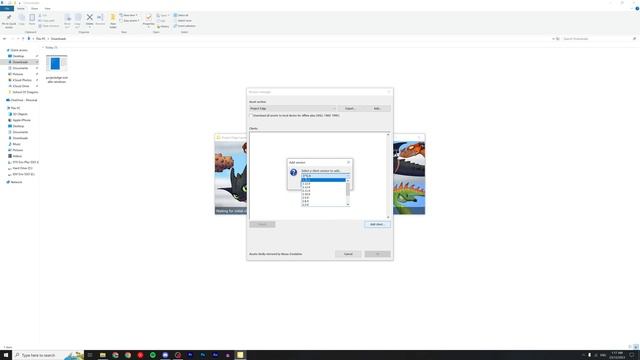Select Videos under This PC
Viewport: 640px width, 360px height.
click(17, 156)
